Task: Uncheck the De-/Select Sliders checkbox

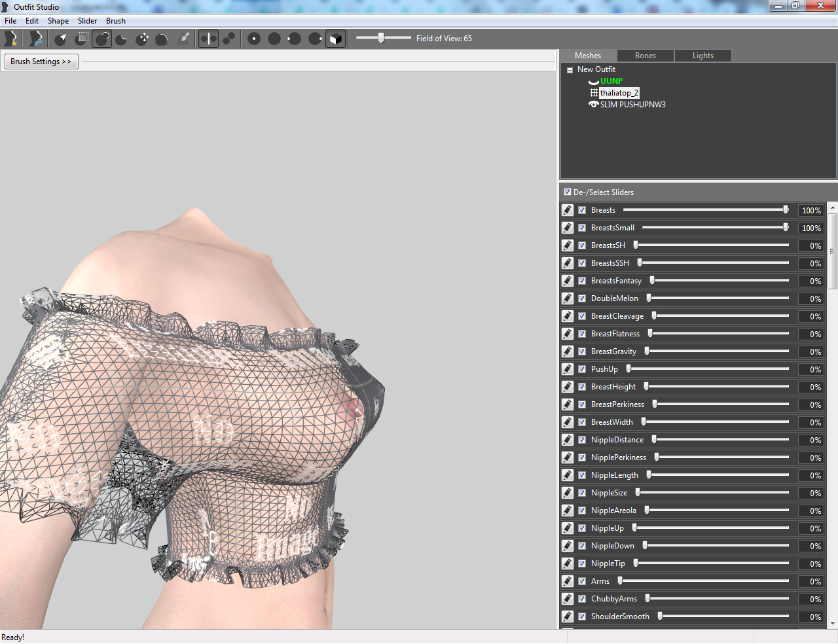Action: 568,192
